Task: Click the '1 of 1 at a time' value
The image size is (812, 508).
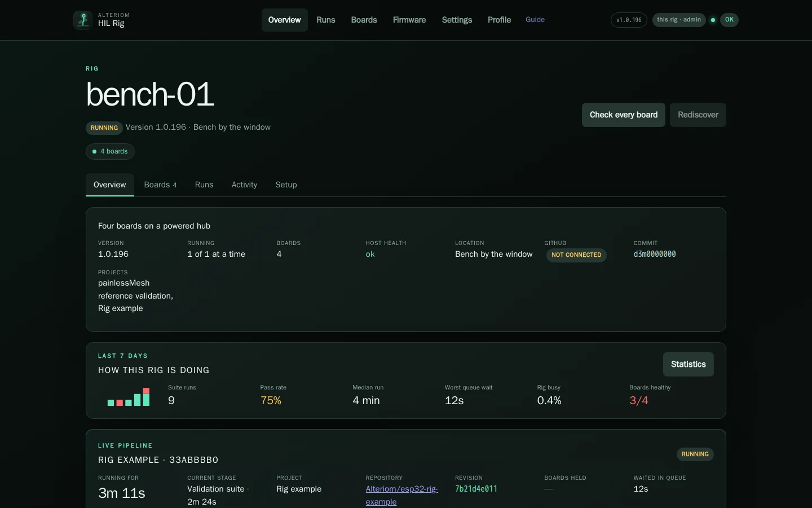Action: pos(216,255)
